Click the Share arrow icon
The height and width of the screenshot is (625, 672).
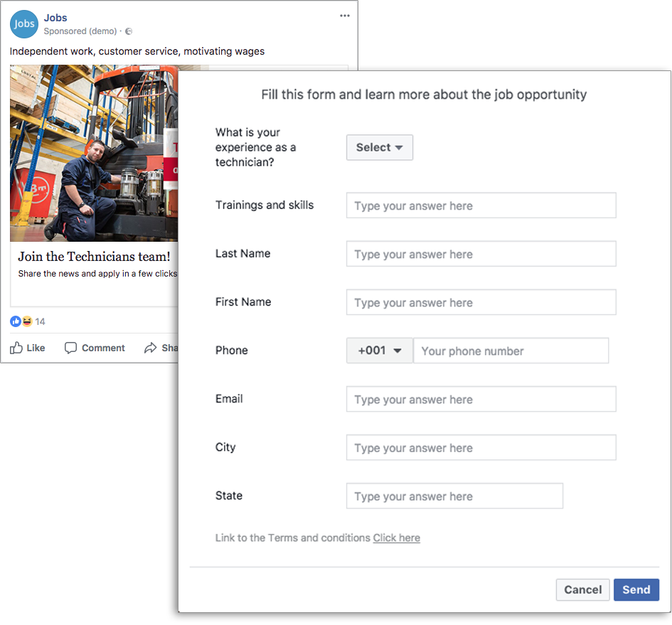[151, 348]
